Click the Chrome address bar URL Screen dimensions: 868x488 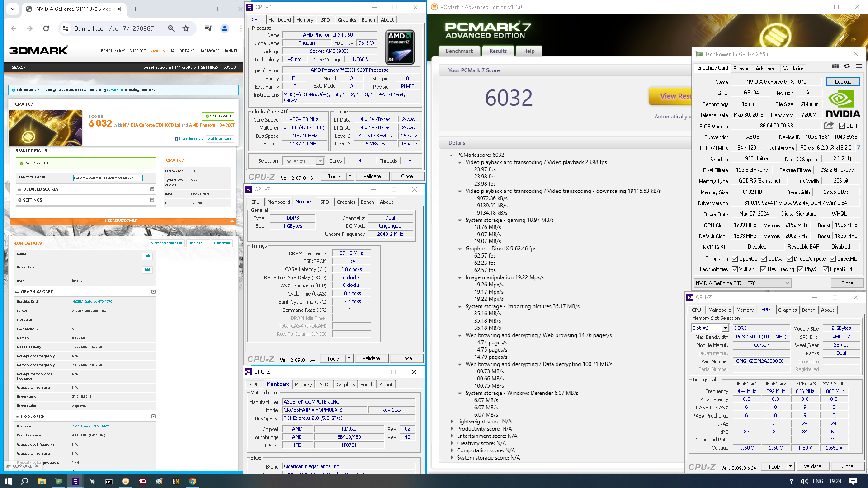point(114,28)
